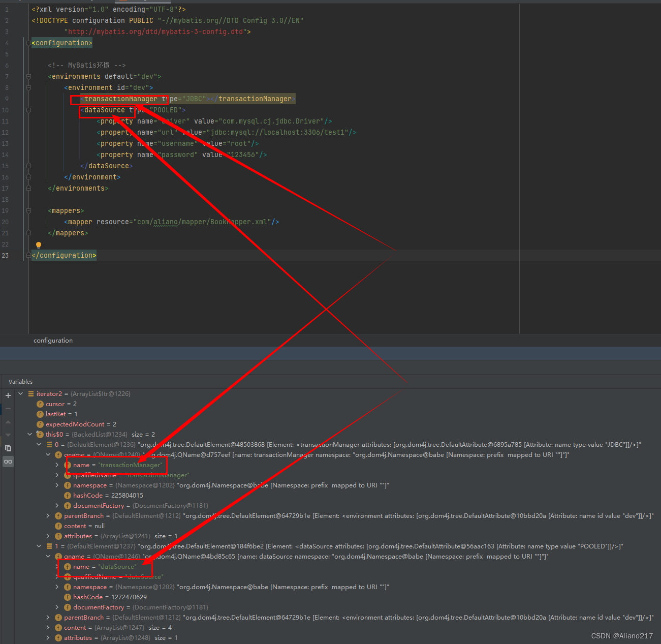The image size is (661, 644).
Task: Click field icon beside qname QName@1240
Action: (x=58, y=455)
